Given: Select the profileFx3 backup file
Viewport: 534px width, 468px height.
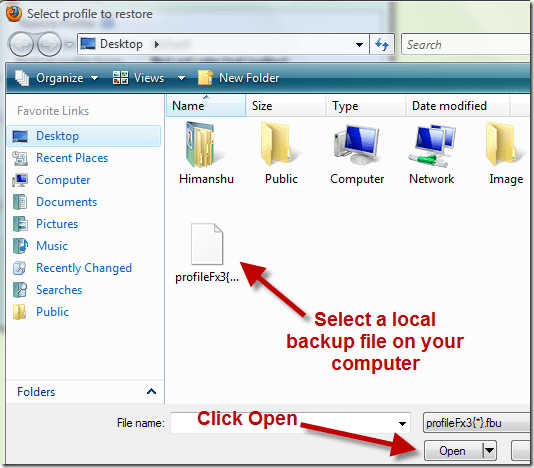Looking at the screenshot, I should click(207, 253).
